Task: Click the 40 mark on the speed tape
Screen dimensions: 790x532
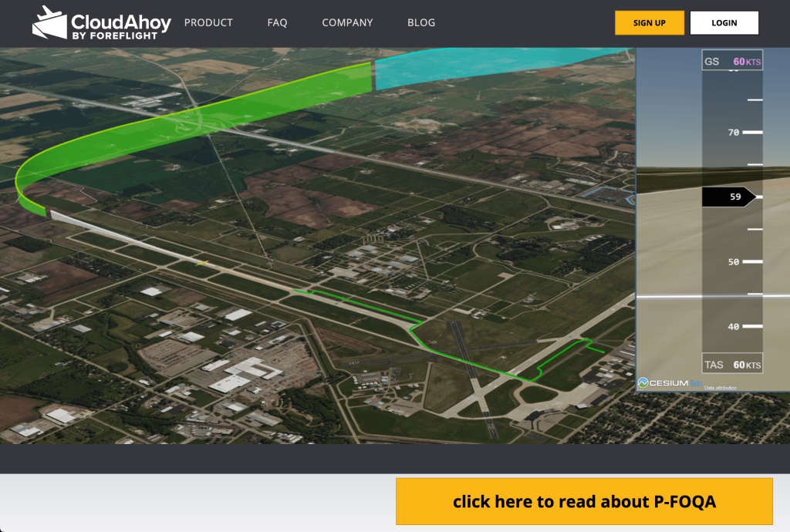Action: [x=734, y=327]
